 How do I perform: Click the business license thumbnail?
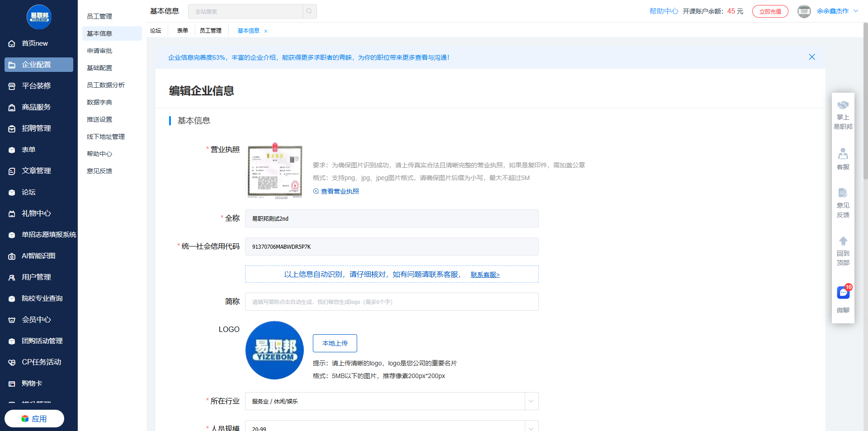coord(275,171)
